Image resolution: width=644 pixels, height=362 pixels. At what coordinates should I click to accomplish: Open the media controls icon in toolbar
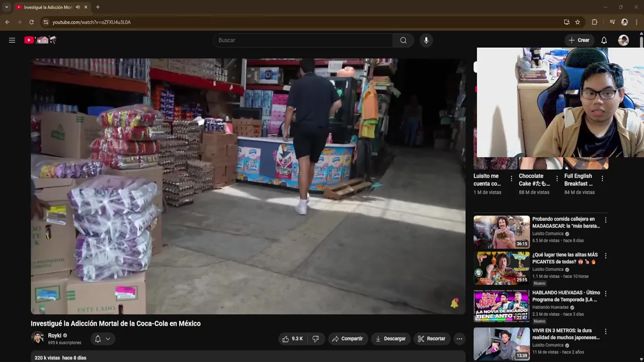pos(612,22)
